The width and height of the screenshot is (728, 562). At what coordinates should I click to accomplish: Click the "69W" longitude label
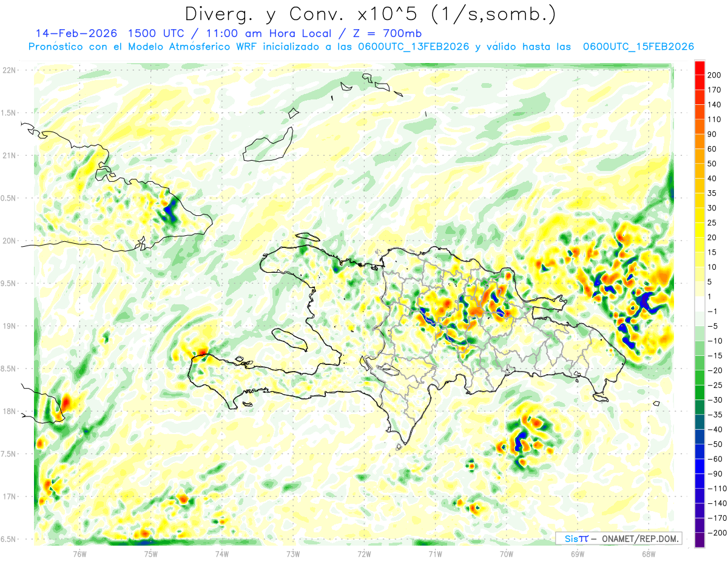pyautogui.click(x=577, y=553)
